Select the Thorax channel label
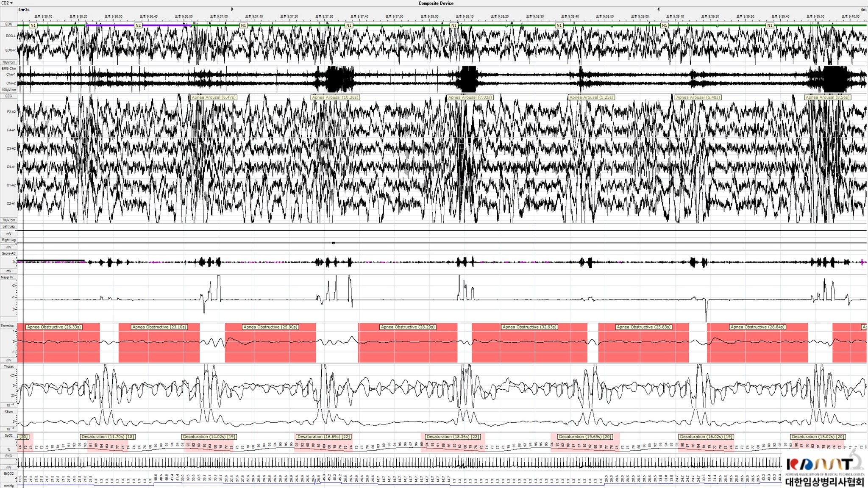The height and width of the screenshot is (488, 868). tap(8, 366)
